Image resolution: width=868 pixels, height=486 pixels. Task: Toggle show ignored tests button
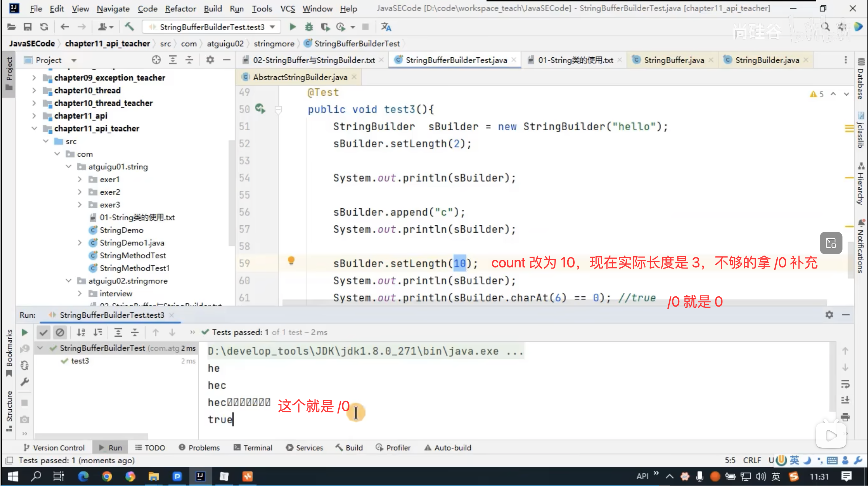60,332
